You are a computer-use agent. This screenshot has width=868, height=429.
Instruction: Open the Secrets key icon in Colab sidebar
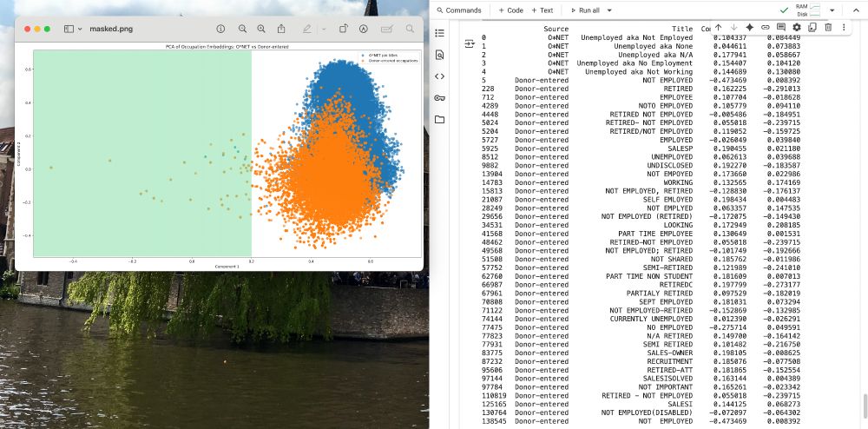coord(439,98)
